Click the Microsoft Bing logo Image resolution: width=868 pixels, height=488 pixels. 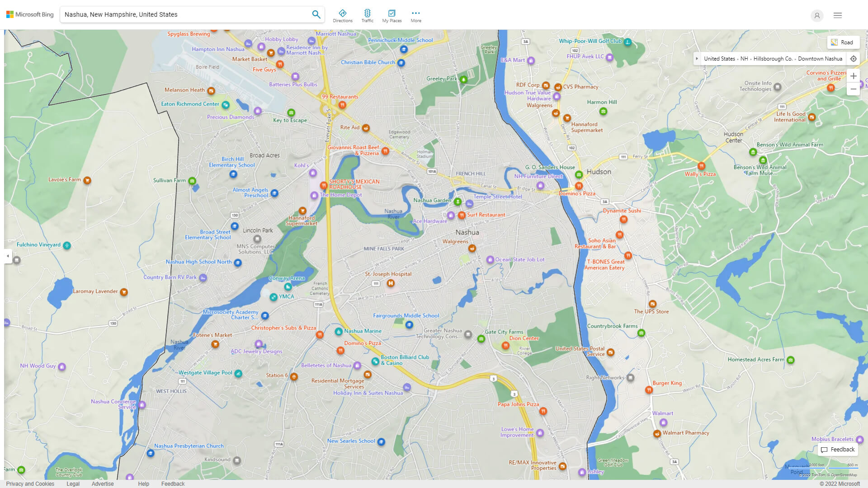coord(30,14)
